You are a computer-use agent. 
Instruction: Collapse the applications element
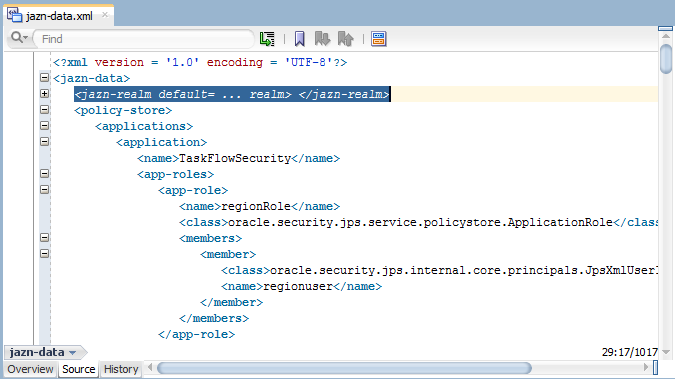[x=44, y=125]
